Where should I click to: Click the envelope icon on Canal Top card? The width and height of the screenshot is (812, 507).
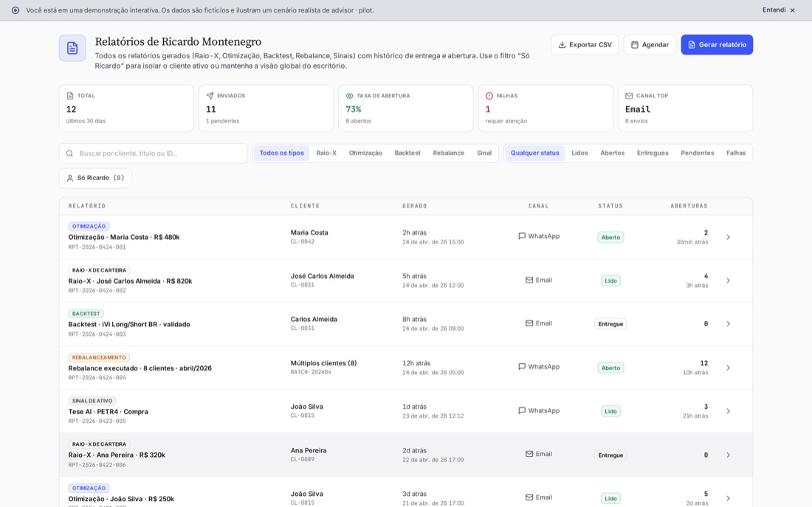click(629, 96)
